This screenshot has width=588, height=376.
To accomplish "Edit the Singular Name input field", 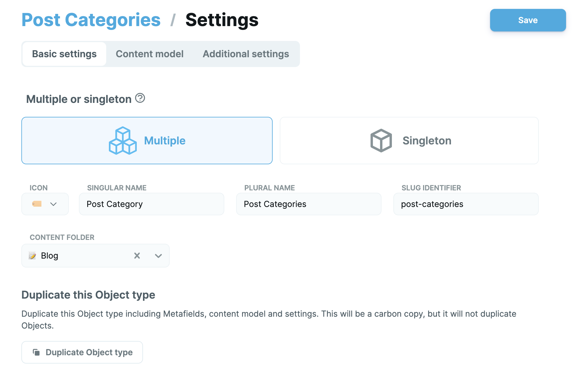I will 152,204.
